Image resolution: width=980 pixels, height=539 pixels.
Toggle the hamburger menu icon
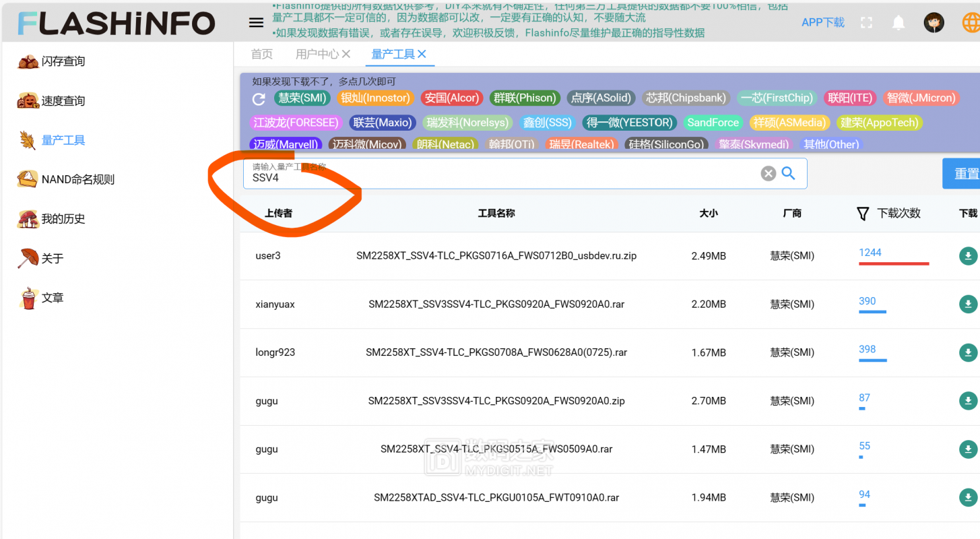[256, 23]
